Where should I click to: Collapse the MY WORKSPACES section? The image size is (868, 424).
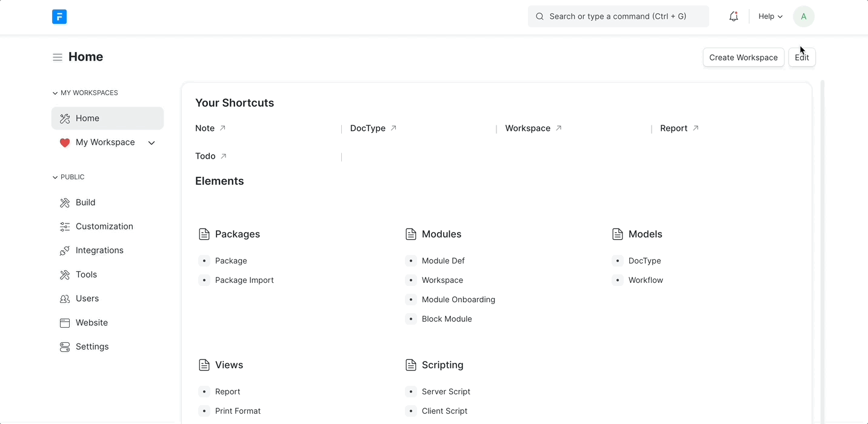pyautogui.click(x=55, y=93)
